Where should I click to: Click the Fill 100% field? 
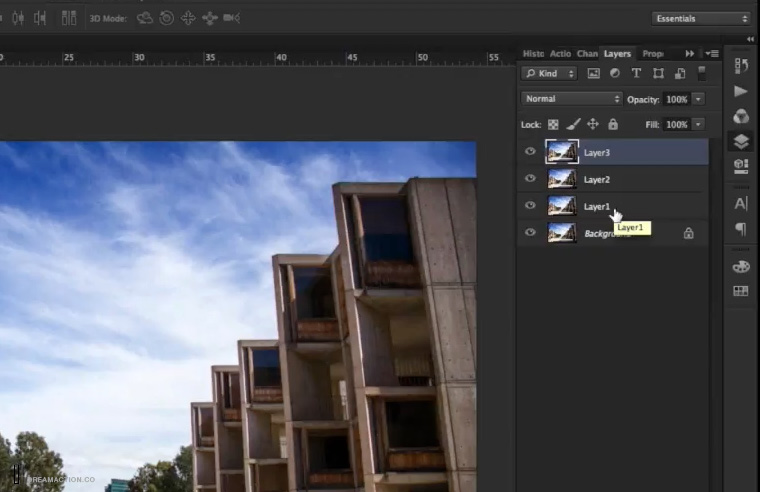pos(677,125)
